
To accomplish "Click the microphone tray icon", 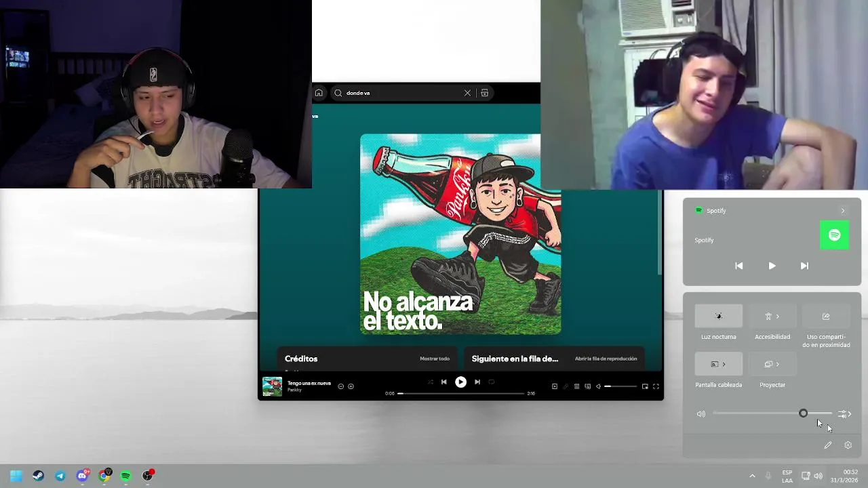I will (768, 476).
